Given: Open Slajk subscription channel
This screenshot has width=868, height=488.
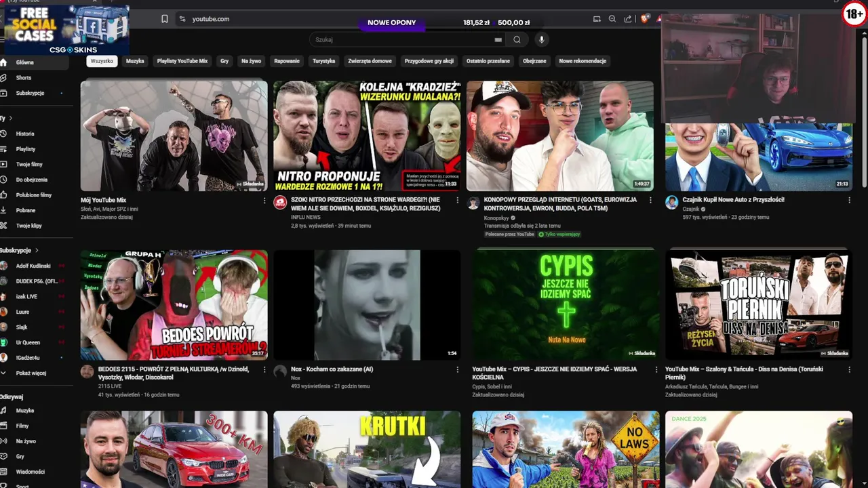Looking at the screenshot, I should click(33, 327).
